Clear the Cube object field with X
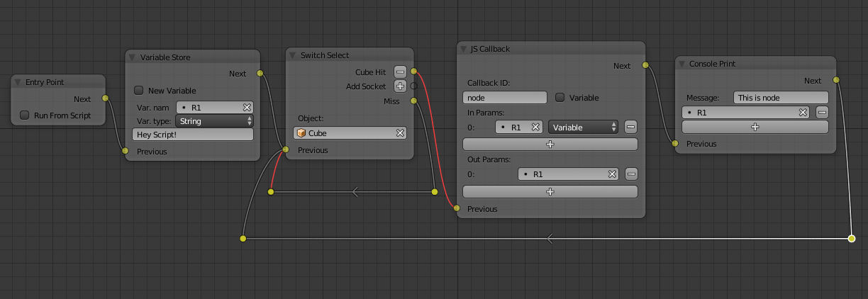 (x=400, y=133)
